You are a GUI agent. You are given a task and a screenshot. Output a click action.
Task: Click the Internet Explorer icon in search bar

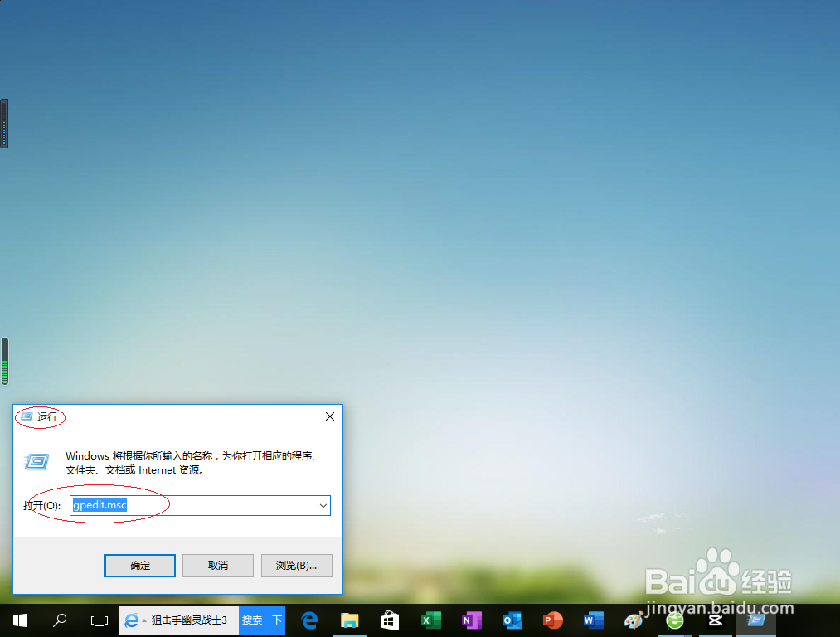coord(131,620)
